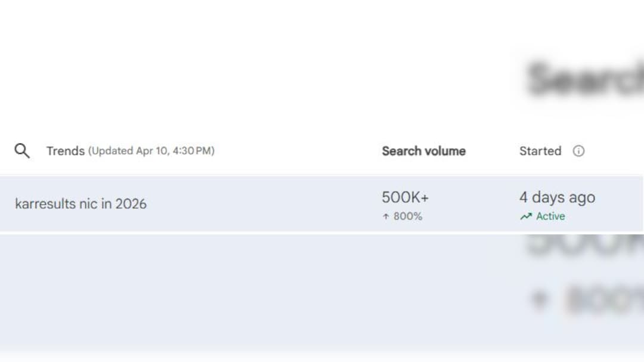Click the green trending-up arrow icon
Image resolution: width=644 pixels, height=362 pixels.
(x=525, y=216)
